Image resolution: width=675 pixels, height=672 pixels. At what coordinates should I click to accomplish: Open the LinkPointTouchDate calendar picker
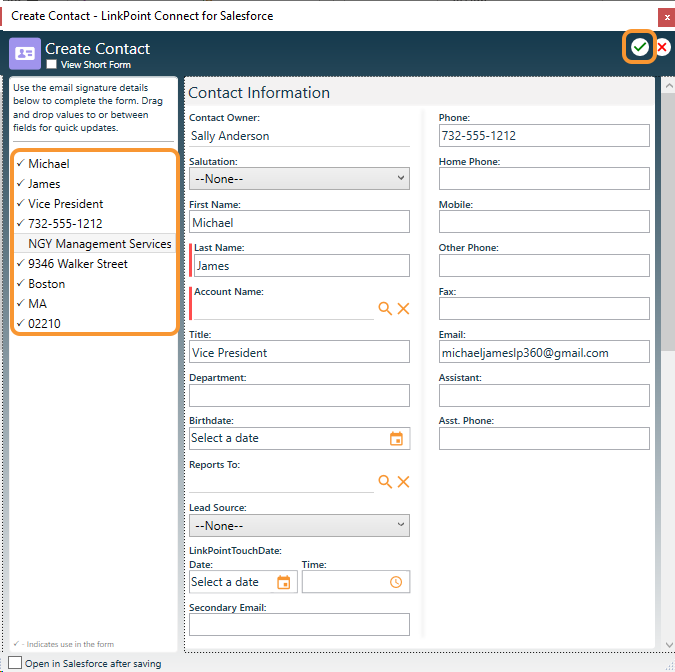pyautogui.click(x=283, y=582)
